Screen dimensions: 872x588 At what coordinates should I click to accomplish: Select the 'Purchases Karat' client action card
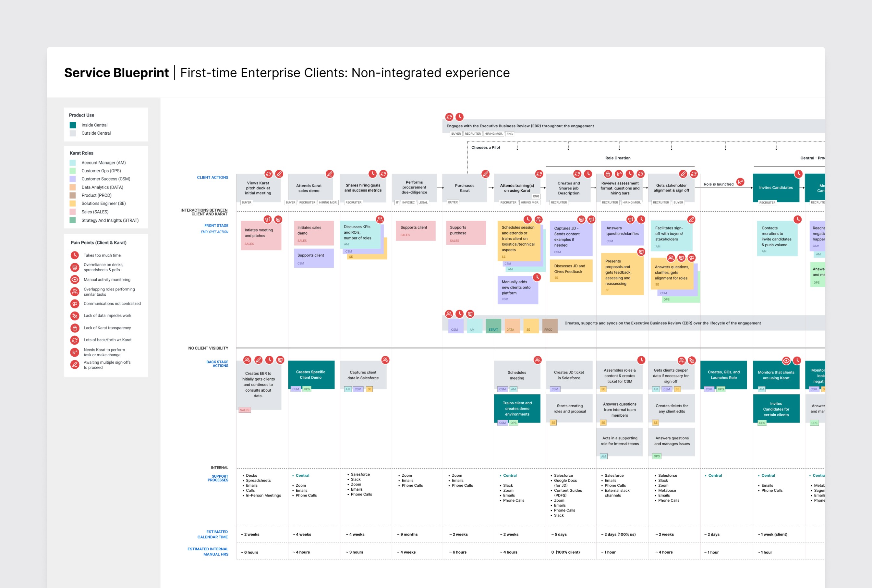click(465, 188)
